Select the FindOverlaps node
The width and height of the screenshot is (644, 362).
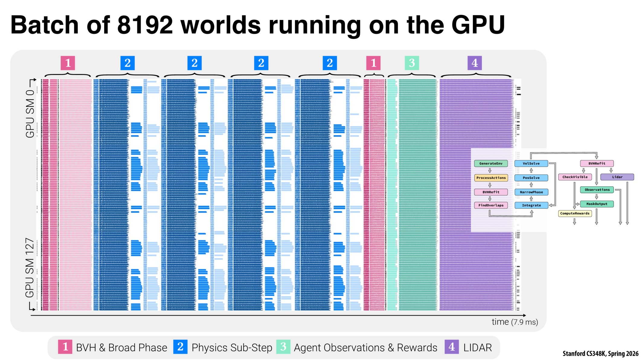pyautogui.click(x=491, y=205)
